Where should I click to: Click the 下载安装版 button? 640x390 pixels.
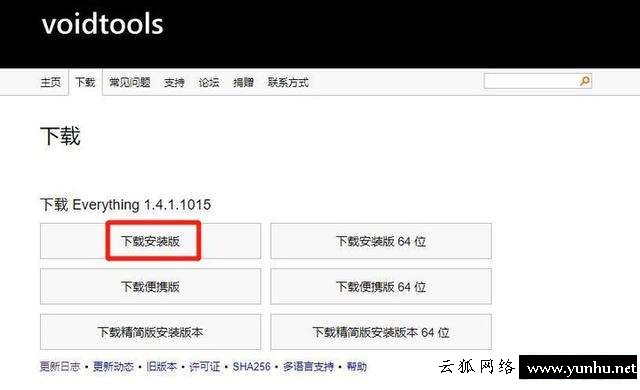[x=150, y=241]
